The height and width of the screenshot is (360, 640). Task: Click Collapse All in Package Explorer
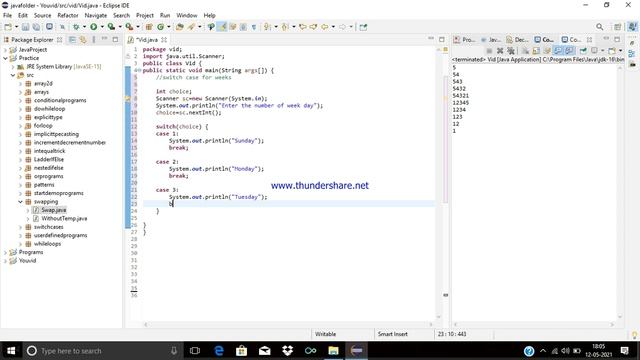(72, 40)
